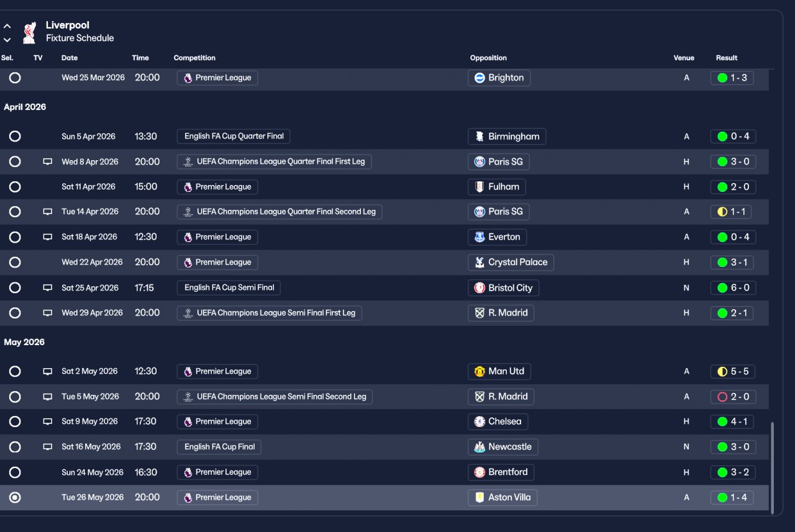
Task: Click the Birmingham club badge
Action: [x=479, y=137]
